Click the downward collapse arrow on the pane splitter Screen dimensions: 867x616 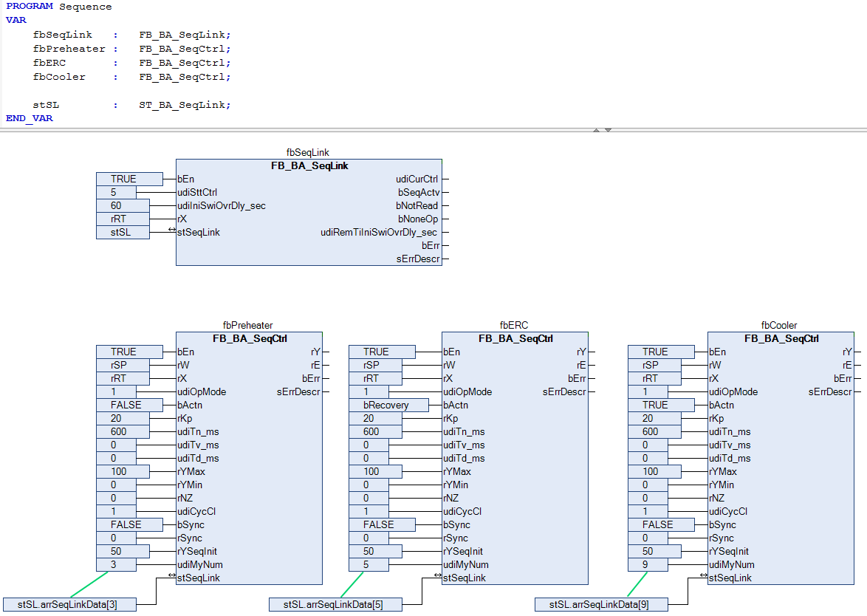tap(609, 130)
